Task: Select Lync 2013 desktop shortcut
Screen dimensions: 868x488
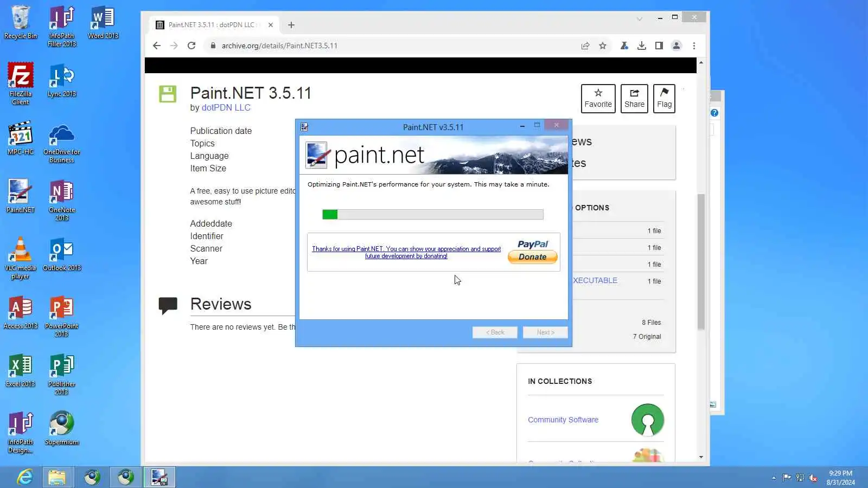Action: (62, 81)
